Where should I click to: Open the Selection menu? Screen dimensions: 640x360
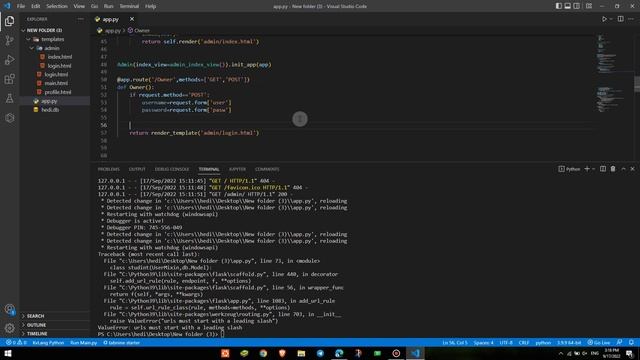[57, 6]
